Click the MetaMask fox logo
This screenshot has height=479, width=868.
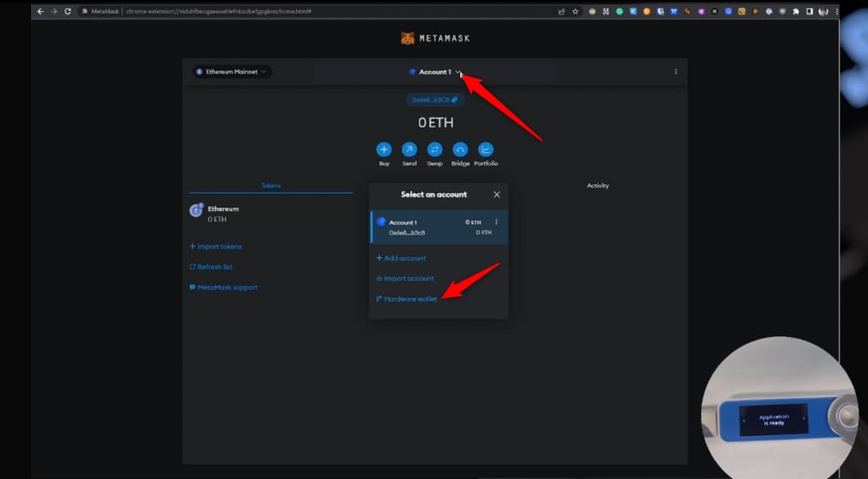[406, 37]
